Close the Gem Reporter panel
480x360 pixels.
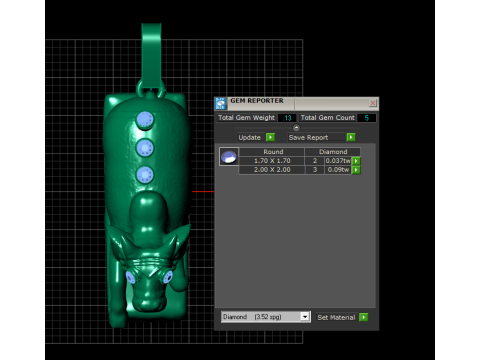point(373,103)
